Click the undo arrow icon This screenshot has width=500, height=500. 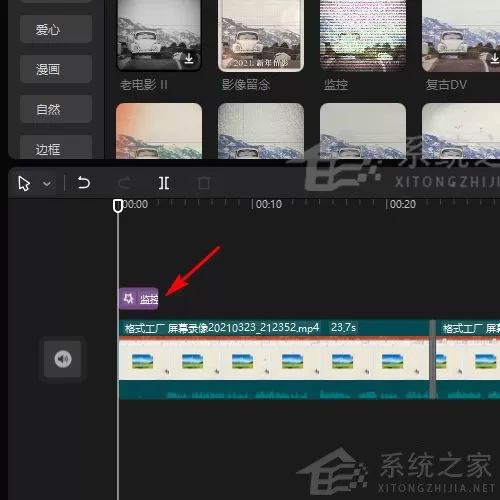[84, 183]
